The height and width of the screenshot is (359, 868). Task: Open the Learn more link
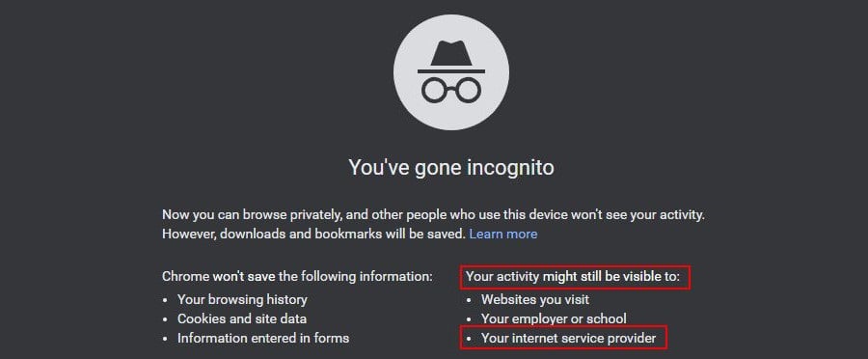click(x=503, y=234)
